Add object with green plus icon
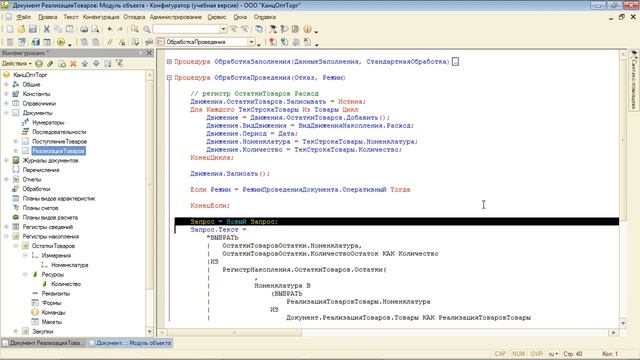This screenshot has height=360, width=640. pyautogui.click(x=39, y=64)
